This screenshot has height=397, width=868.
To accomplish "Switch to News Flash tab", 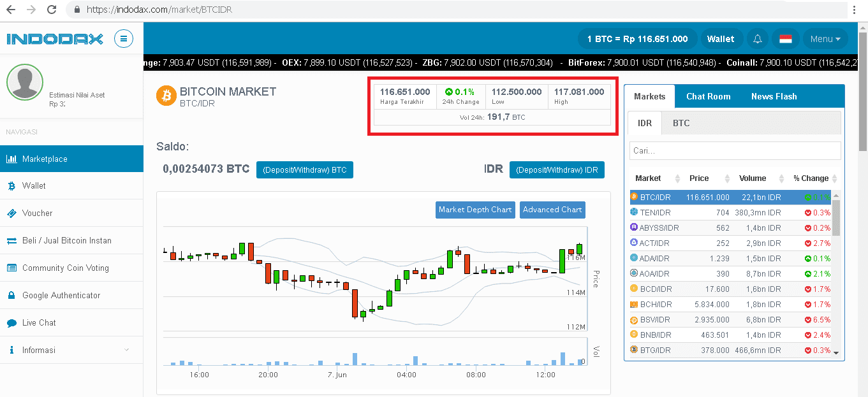I will tap(774, 96).
